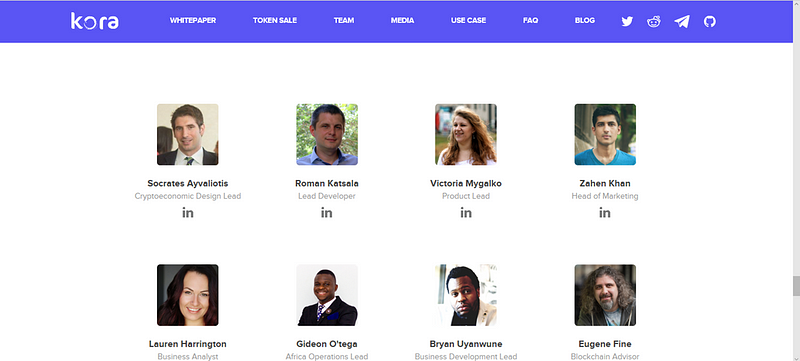Open the Media navigation item
This screenshot has width=800, height=361.
click(x=403, y=20)
